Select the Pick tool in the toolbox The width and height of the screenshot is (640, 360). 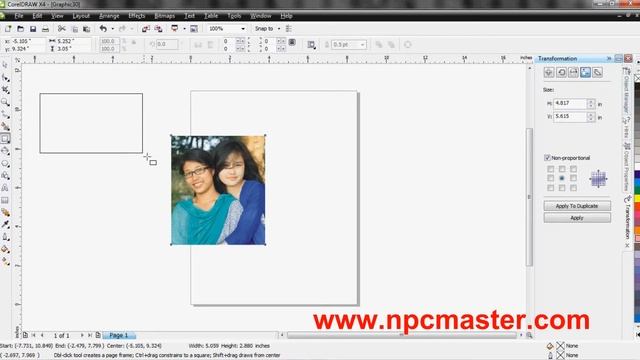5,65
